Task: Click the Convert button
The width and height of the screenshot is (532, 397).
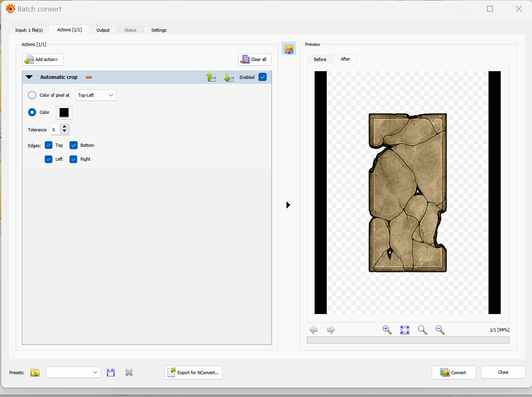Action: (454, 373)
